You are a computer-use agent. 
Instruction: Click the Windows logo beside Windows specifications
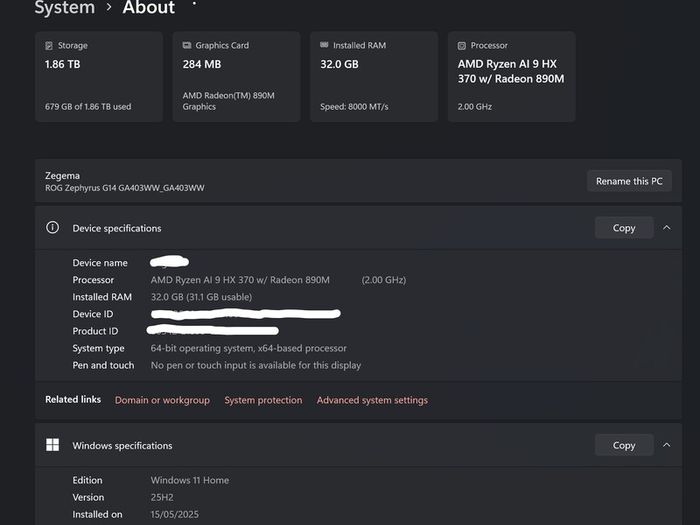coord(52,445)
